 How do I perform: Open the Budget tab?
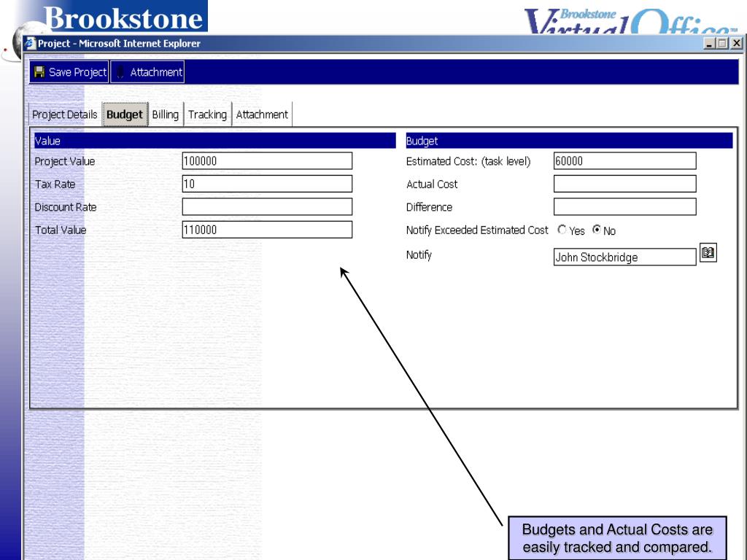[125, 114]
